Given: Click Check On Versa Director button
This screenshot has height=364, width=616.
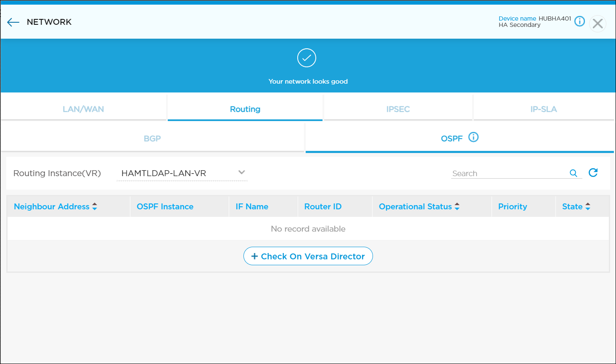Looking at the screenshot, I should (x=308, y=256).
